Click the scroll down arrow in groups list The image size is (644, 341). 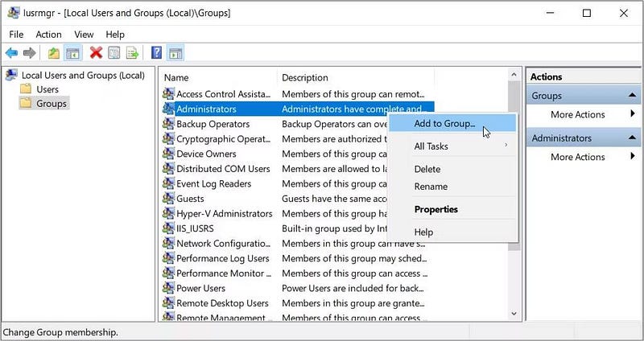[x=514, y=314]
